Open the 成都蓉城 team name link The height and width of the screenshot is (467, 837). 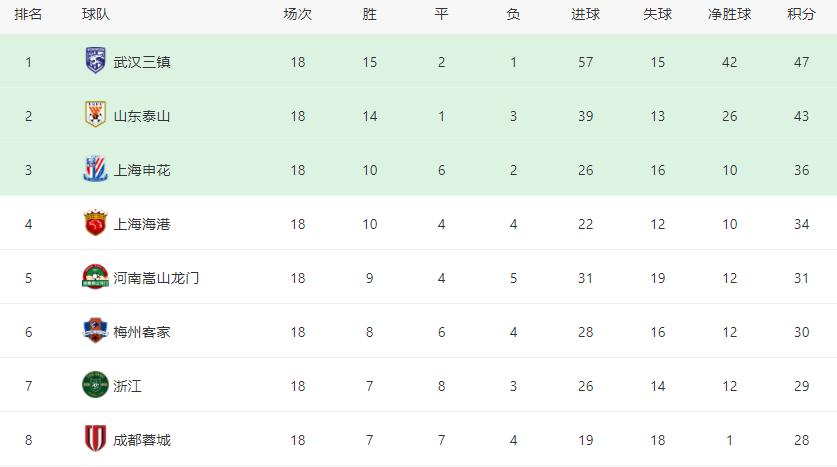click(x=142, y=440)
